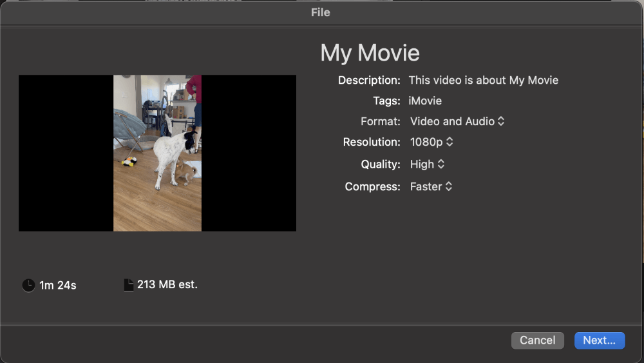Image resolution: width=644 pixels, height=363 pixels.
Task: Click the Compress: label
Action: [372, 186]
